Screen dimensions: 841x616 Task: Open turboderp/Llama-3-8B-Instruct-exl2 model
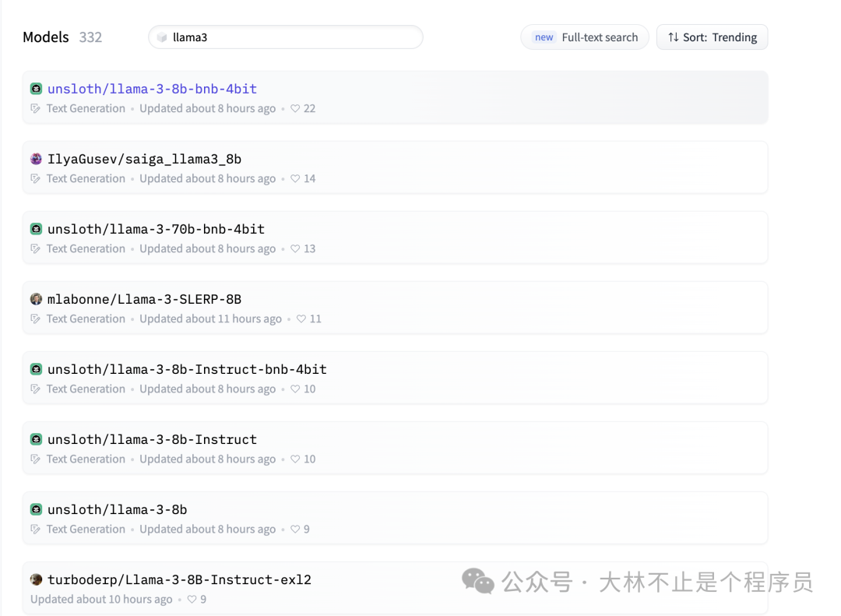point(179,579)
